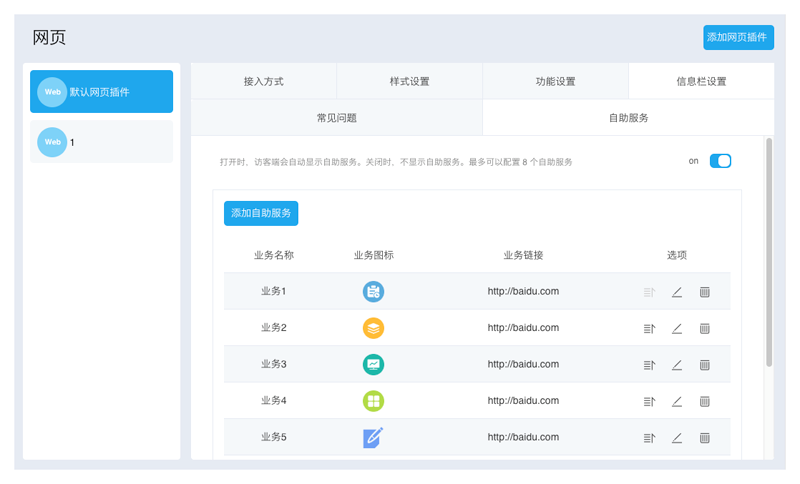Screen dimensions: 800x484
Task: Click the green grid icon of 业务4
Action: pyautogui.click(x=373, y=401)
